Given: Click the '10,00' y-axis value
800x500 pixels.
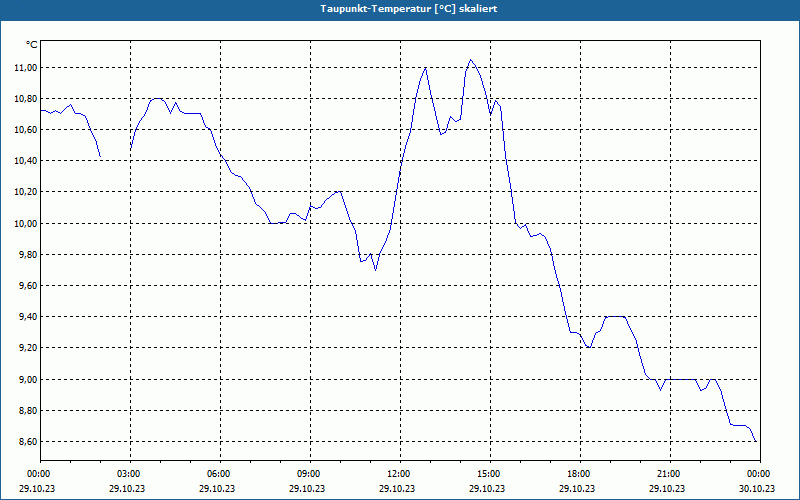Looking at the screenshot, I should tap(27, 223).
